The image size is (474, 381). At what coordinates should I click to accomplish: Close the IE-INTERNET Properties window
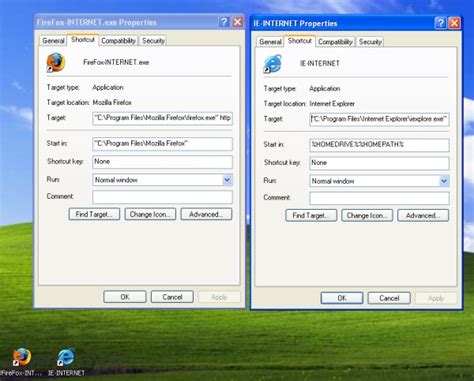pyautogui.click(x=454, y=23)
